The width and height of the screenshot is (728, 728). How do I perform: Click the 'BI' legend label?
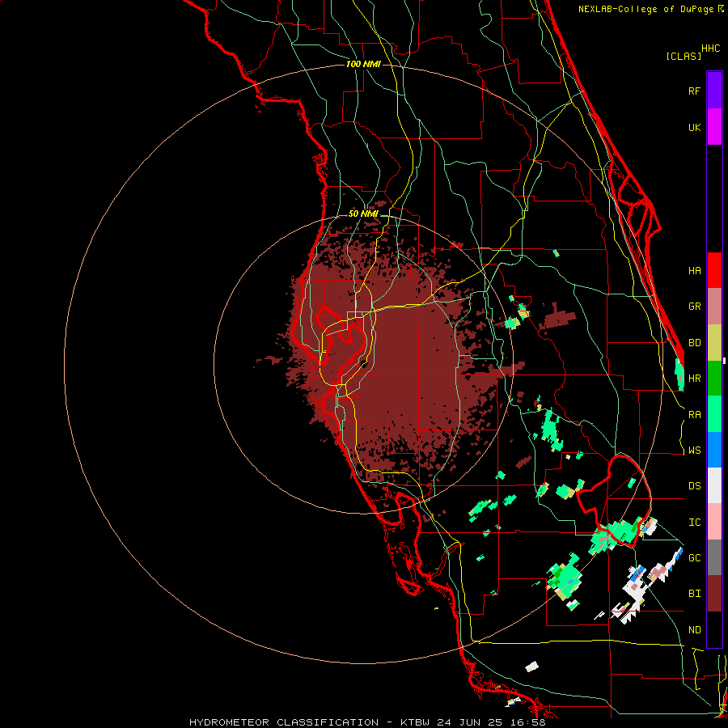pyautogui.click(x=694, y=594)
